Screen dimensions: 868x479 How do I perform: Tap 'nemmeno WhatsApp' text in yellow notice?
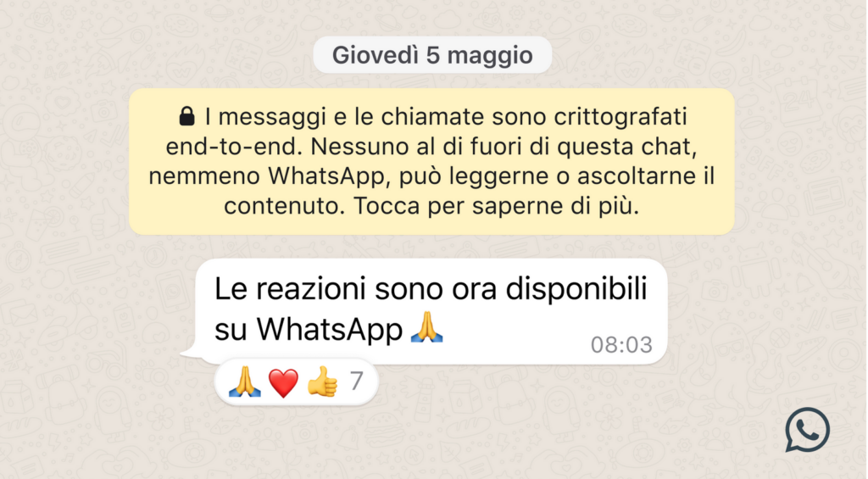pos(266,176)
